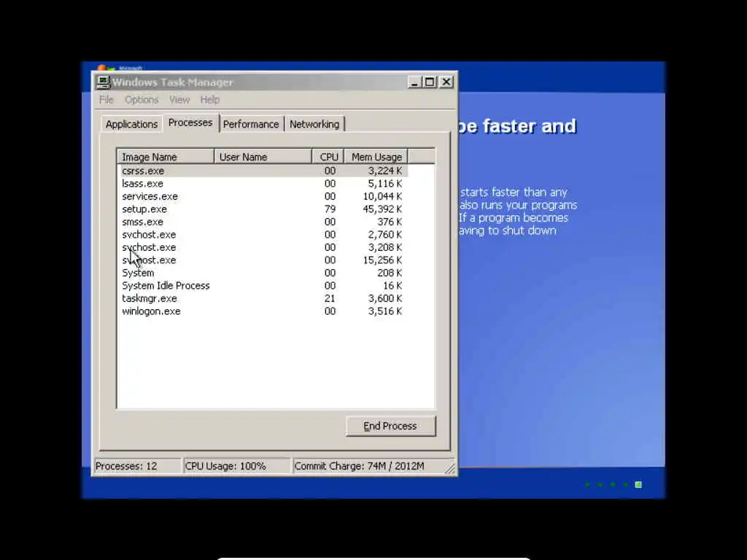The width and height of the screenshot is (747, 560).
Task: Click the End Process button
Action: click(x=391, y=426)
